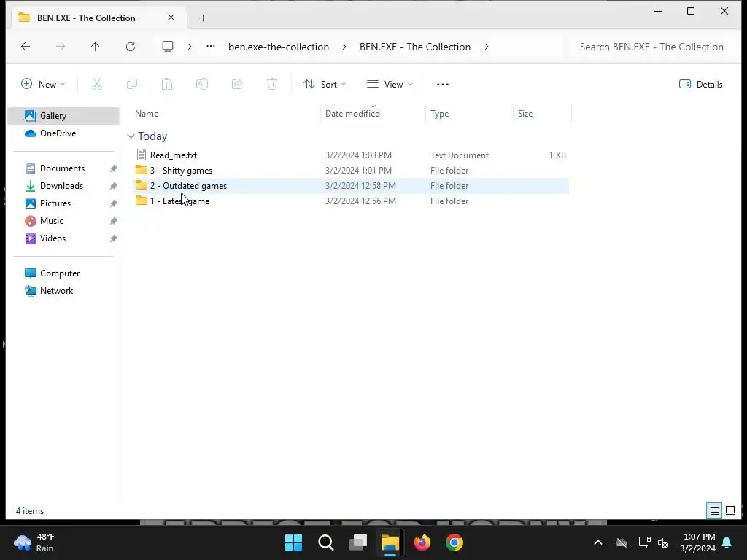
Task: Click the 3/2/2024 1:03 PM date cell
Action: click(x=358, y=155)
